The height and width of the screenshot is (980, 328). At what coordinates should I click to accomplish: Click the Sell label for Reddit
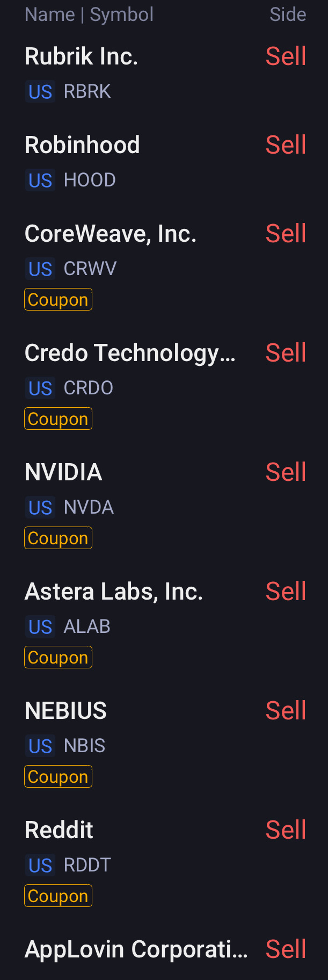[286, 831]
